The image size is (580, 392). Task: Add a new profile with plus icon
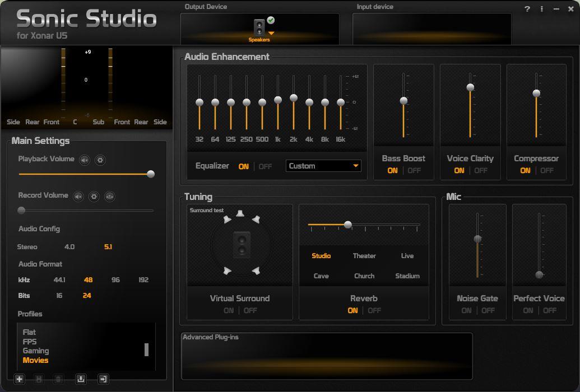click(x=20, y=379)
